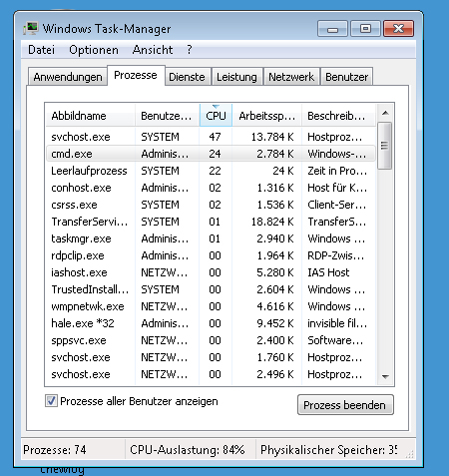Viewport: 449px width, 476px height.
Task: Switch to the Benutzer tab
Action: tap(346, 77)
